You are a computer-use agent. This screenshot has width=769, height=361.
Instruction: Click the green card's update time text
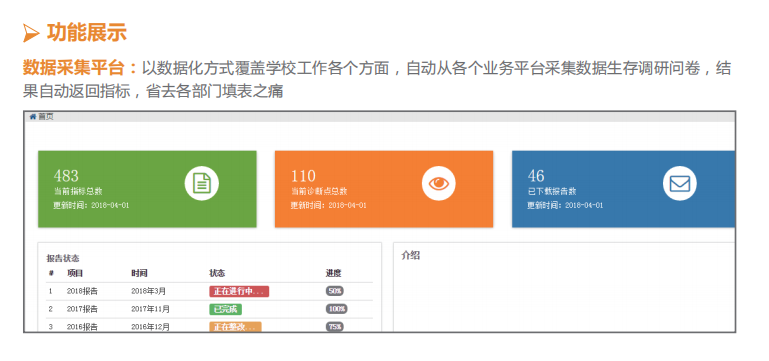tap(91, 205)
